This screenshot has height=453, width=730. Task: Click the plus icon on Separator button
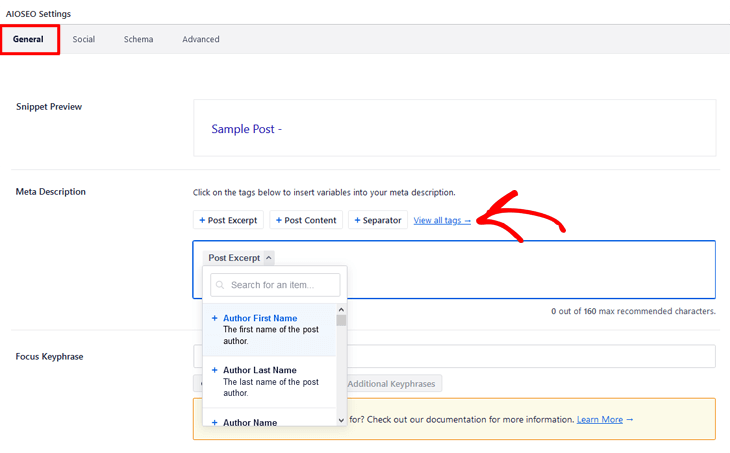tap(357, 220)
